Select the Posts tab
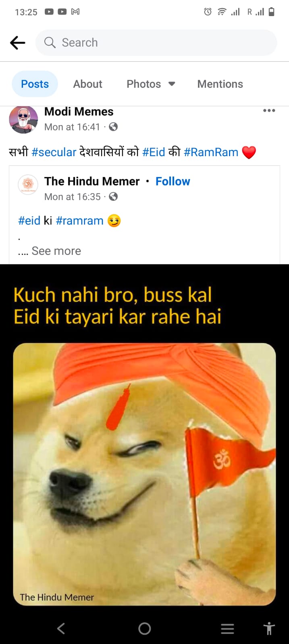 [35, 84]
